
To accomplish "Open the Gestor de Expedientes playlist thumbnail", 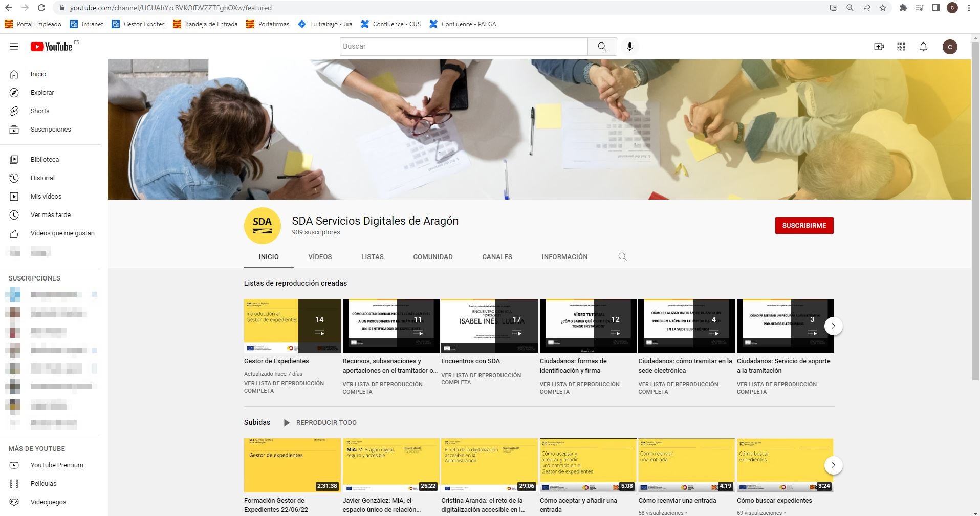I will click(x=292, y=326).
